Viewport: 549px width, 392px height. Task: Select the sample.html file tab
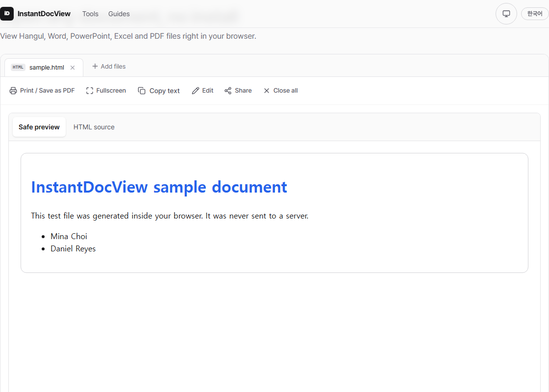coord(44,67)
